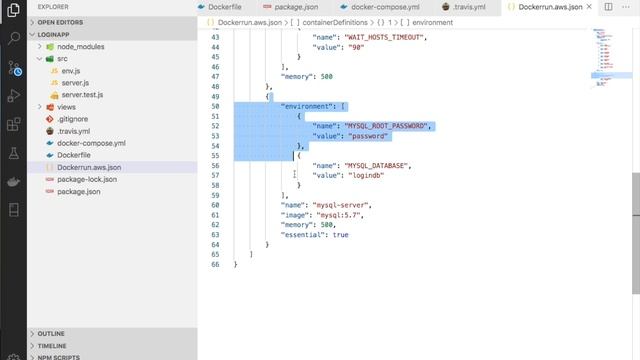The width and height of the screenshot is (640, 360).
Task: Open server.js in explorer
Action: point(75,83)
